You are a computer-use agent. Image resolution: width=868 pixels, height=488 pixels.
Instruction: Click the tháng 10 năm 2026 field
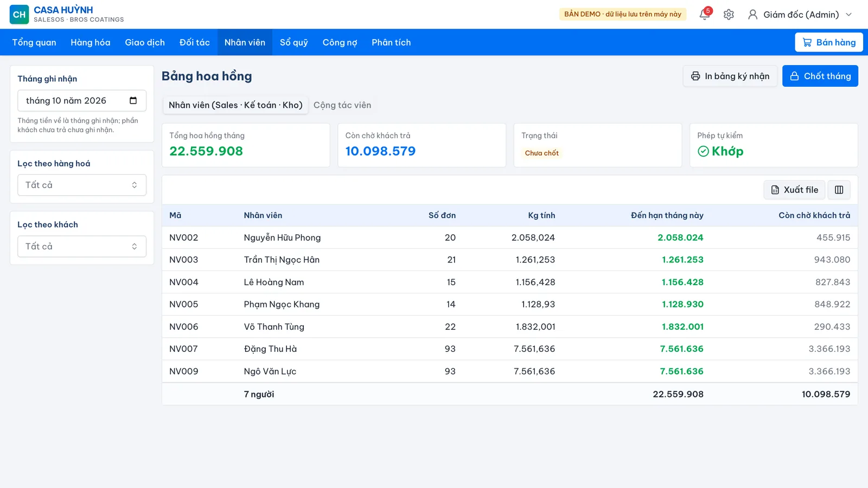coord(82,100)
